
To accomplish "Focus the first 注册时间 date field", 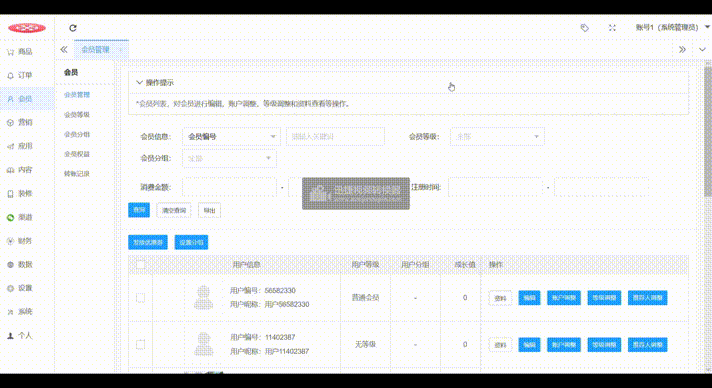I will point(495,187).
